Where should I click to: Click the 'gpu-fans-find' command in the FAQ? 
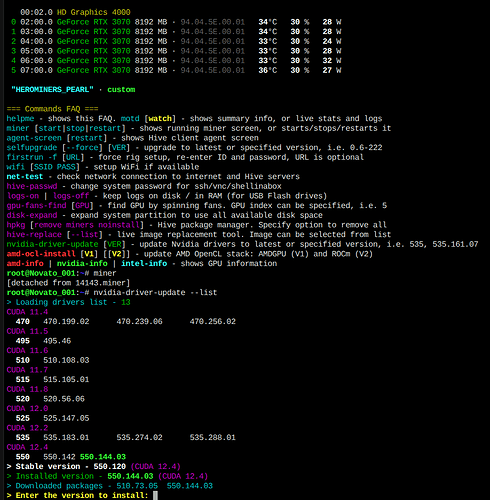point(36,206)
